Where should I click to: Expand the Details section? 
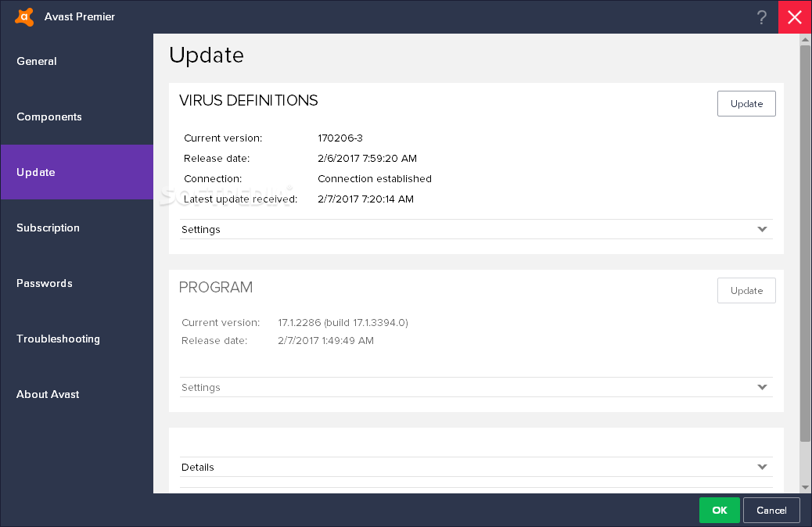pyautogui.click(x=476, y=467)
